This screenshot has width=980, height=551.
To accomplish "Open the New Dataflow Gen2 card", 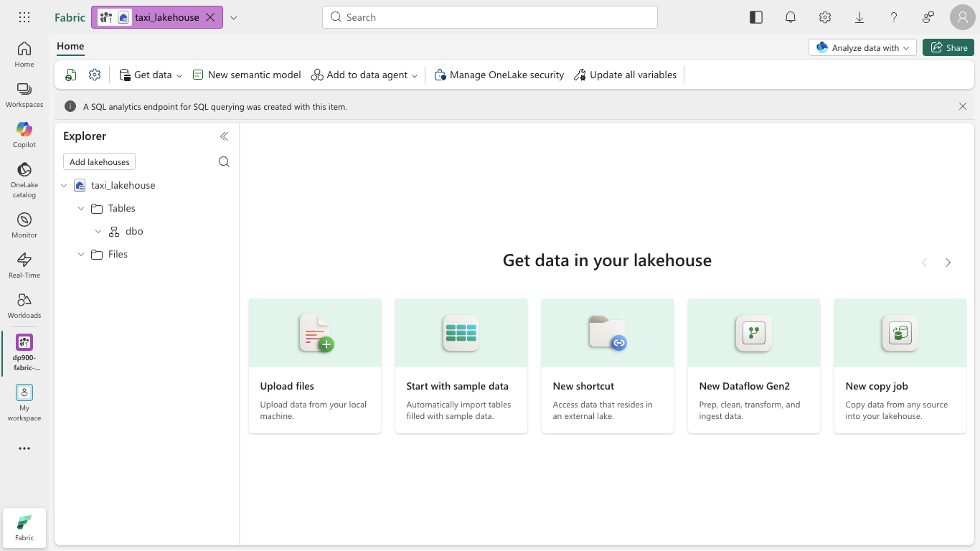I will 754,366.
